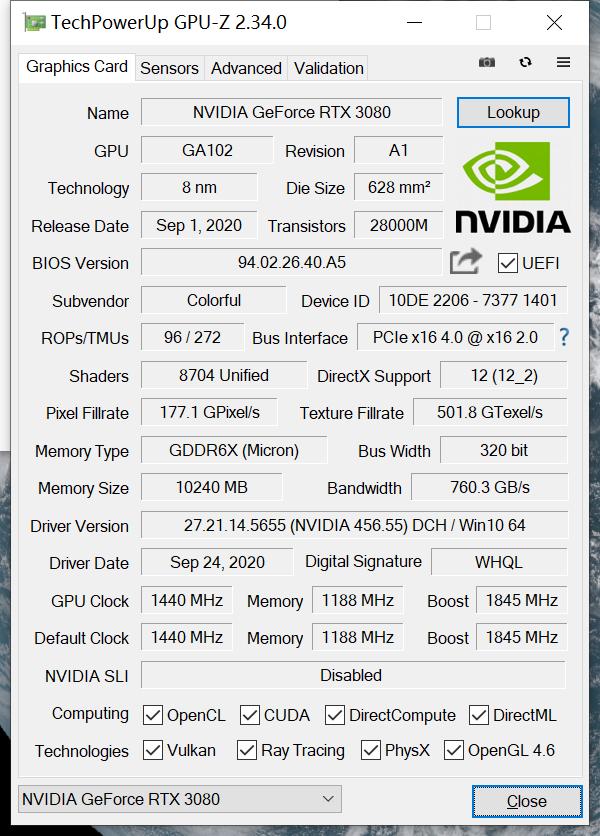The image size is (600, 836).
Task: Click the Bus Interface question mark icon
Action: (564, 337)
